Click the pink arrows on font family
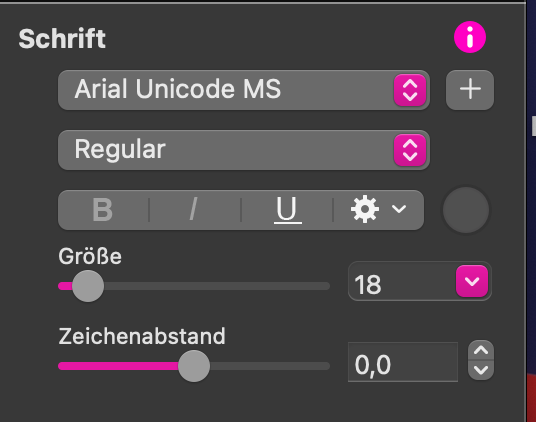Image resolution: width=536 pixels, height=422 pixels. pos(410,90)
